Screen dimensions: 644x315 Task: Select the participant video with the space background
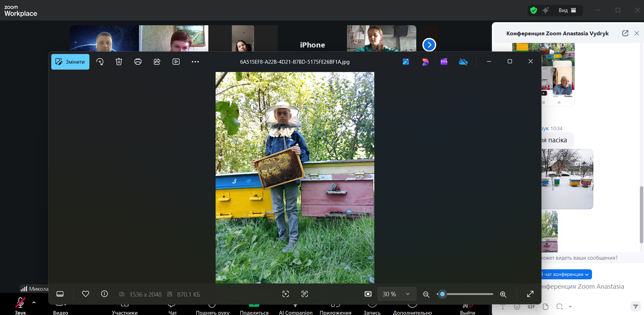point(104,38)
